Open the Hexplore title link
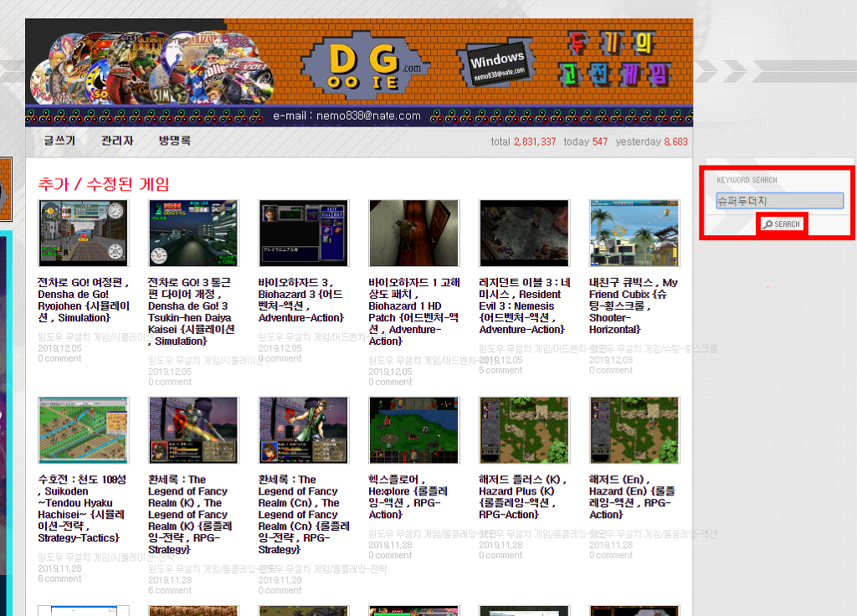The image size is (857, 616). [408, 497]
